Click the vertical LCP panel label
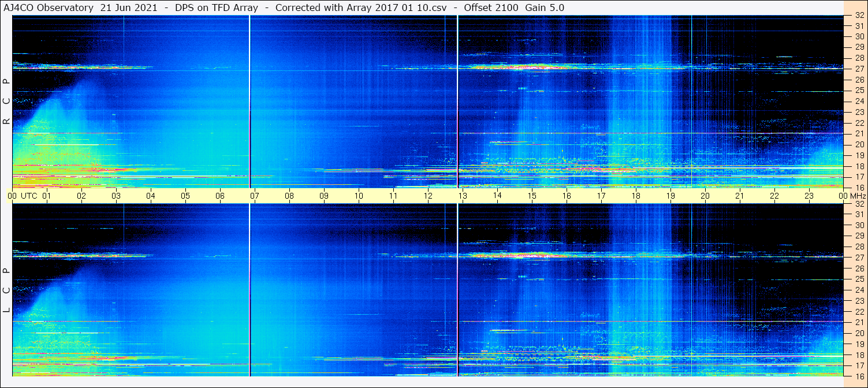The image size is (868, 388). [6, 290]
